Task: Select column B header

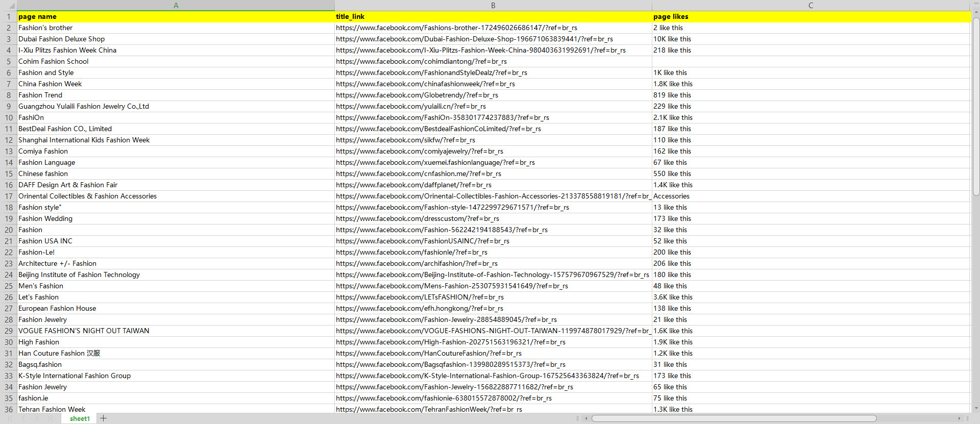Action: (x=493, y=6)
